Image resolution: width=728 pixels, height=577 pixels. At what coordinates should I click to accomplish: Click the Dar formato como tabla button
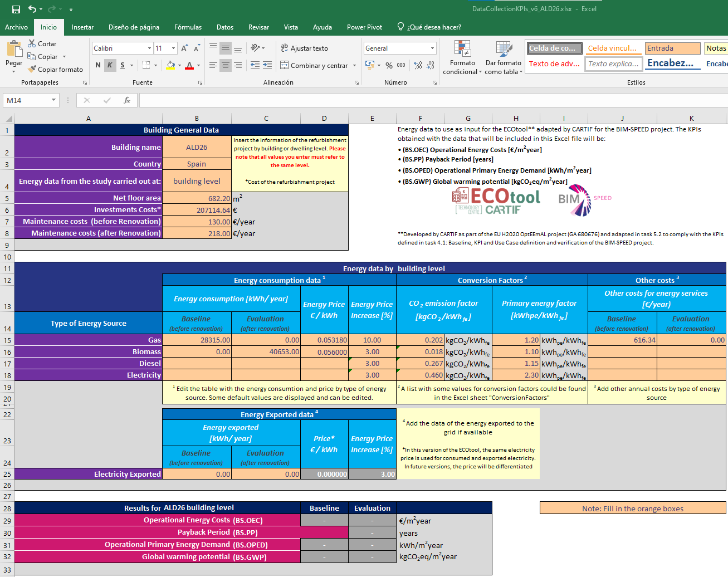(x=504, y=57)
